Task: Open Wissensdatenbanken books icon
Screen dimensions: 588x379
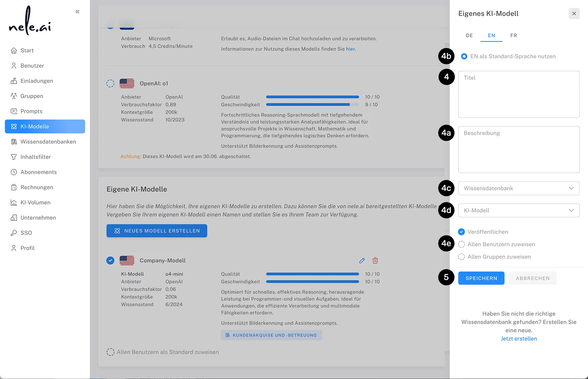Action: coord(14,142)
